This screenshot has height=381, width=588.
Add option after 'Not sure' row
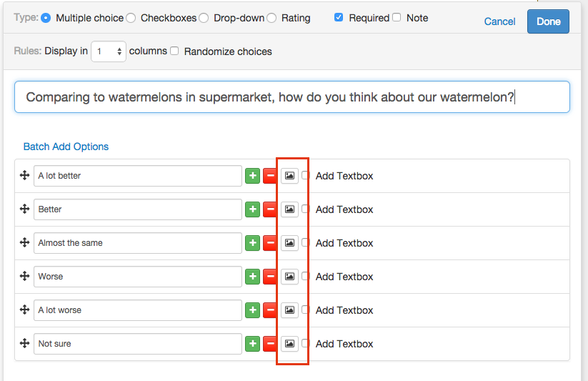click(252, 344)
